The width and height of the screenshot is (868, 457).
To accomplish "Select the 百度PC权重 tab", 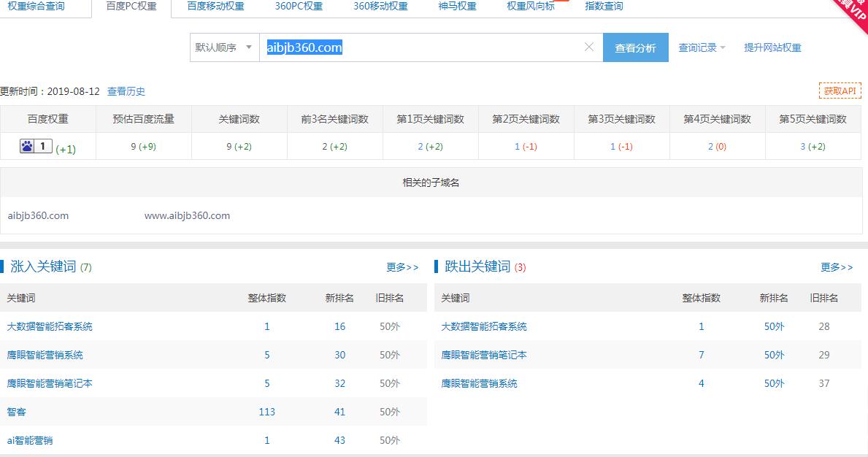I will (131, 6).
